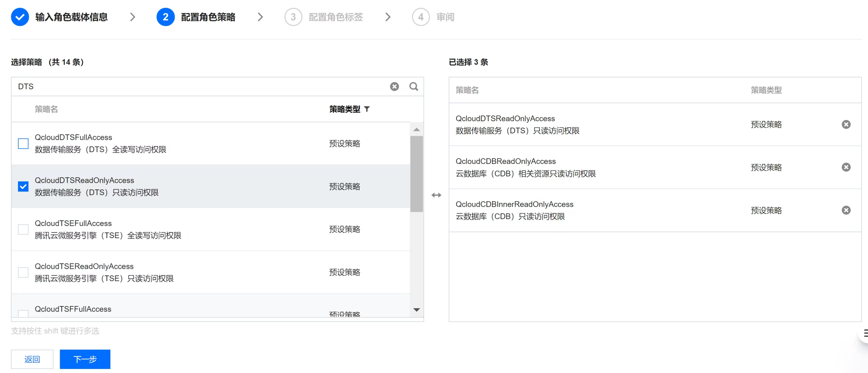Go to step 审阅
Screen dimensions: 868x373
[x=445, y=17]
